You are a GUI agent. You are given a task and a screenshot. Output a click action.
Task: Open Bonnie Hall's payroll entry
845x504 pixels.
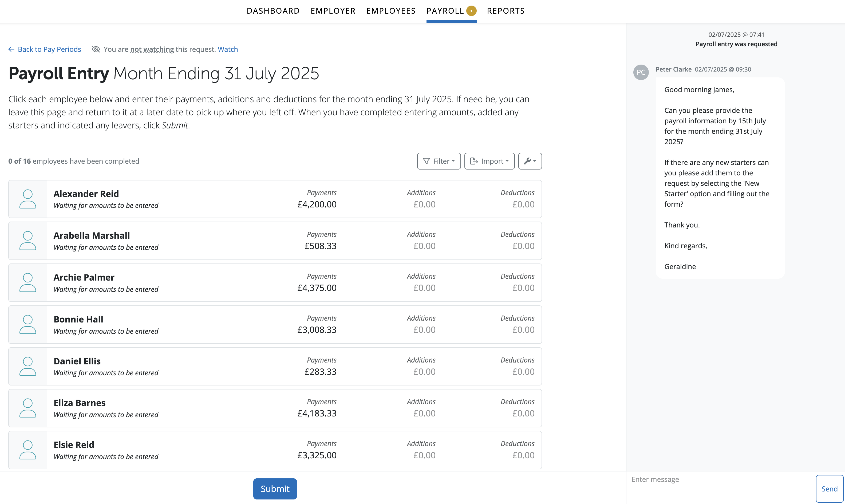tap(275, 325)
